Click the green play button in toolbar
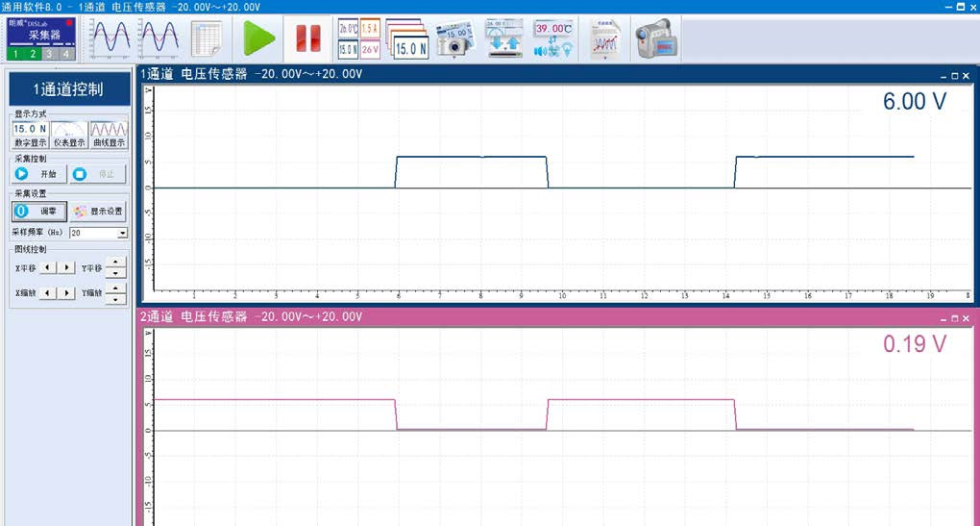The width and height of the screenshot is (980, 526). pyautogui.click(x=257, y=38)
